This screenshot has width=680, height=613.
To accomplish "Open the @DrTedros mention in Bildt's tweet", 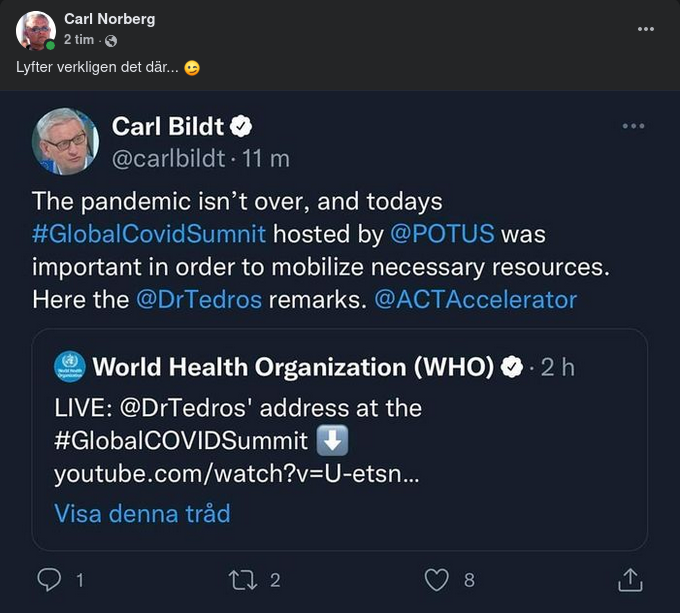I will [198, 299].
